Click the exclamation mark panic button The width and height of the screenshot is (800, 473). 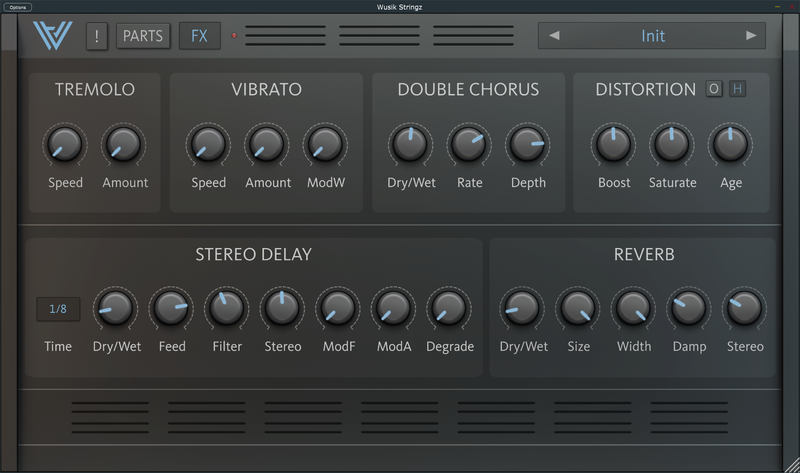[96, 36]
